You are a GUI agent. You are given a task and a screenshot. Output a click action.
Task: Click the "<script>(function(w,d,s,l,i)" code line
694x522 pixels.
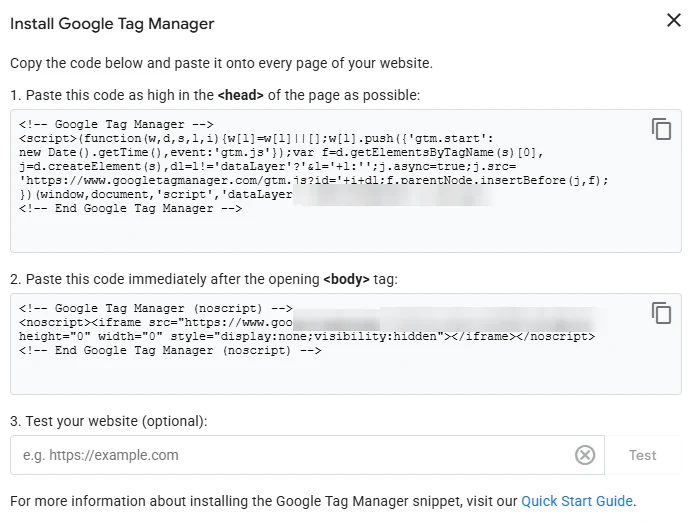pyautogui.click(x=256, y=139)
